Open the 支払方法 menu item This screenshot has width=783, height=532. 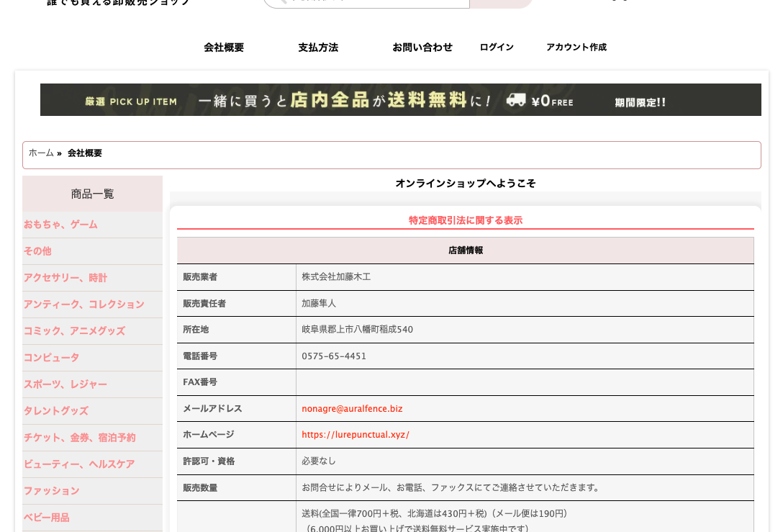coord(318,48)
